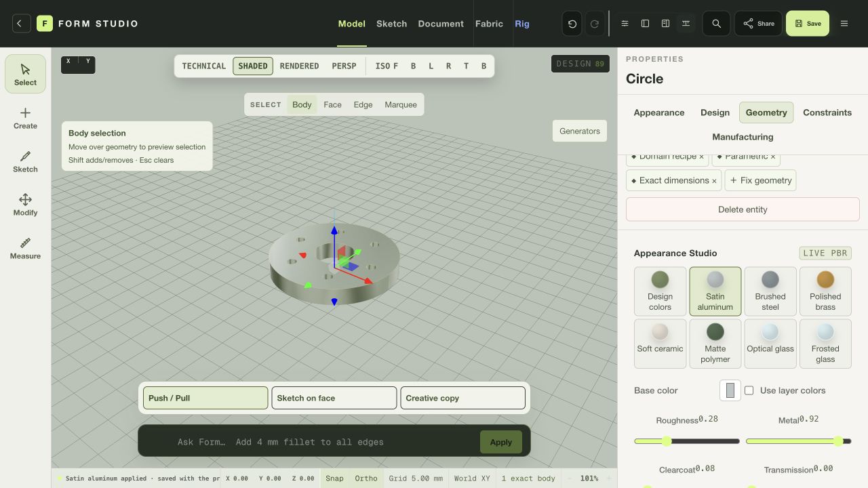Select Face selection mode
Screen dimensions: 868x488
[x=332, y=105]
